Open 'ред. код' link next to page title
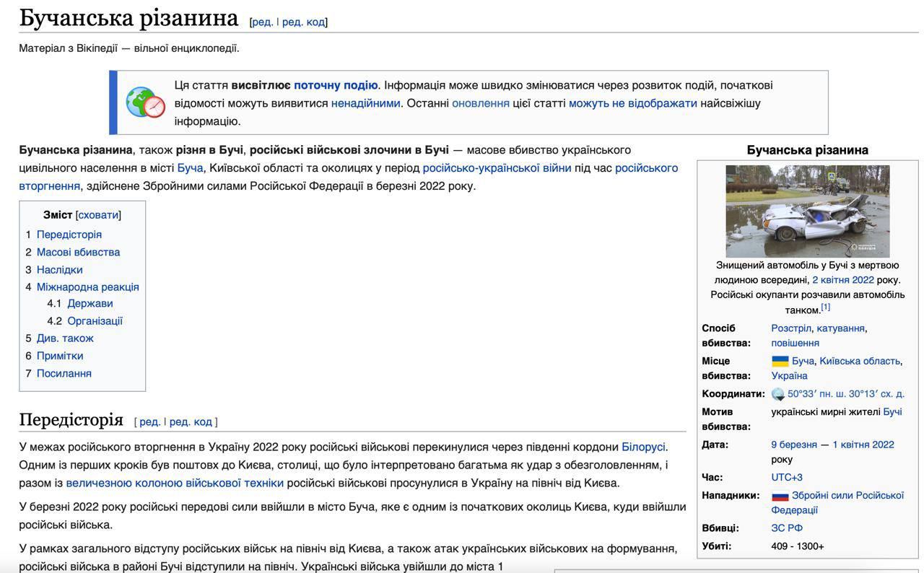Screen dimensions: 924x573 tap(303, 22)
